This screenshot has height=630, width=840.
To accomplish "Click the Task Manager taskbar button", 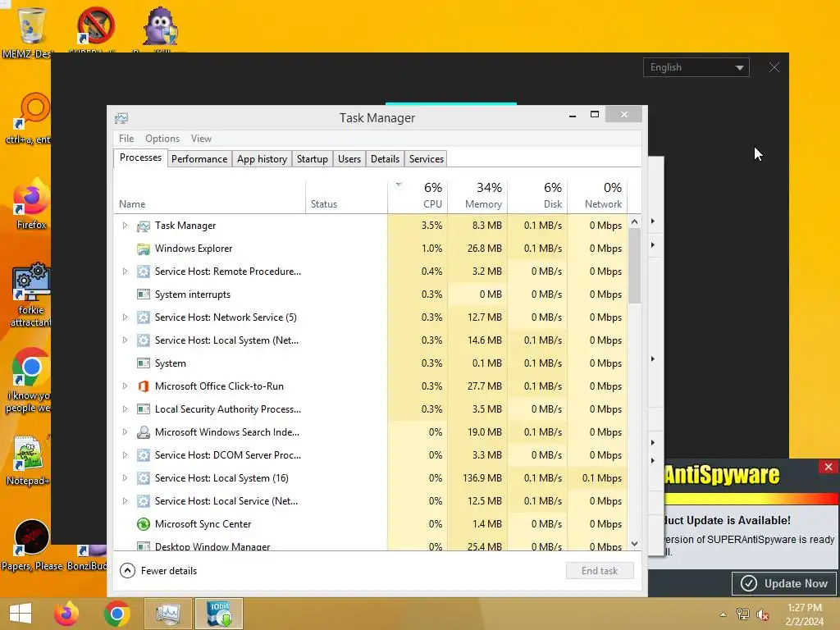I will [x=167, y=614].
